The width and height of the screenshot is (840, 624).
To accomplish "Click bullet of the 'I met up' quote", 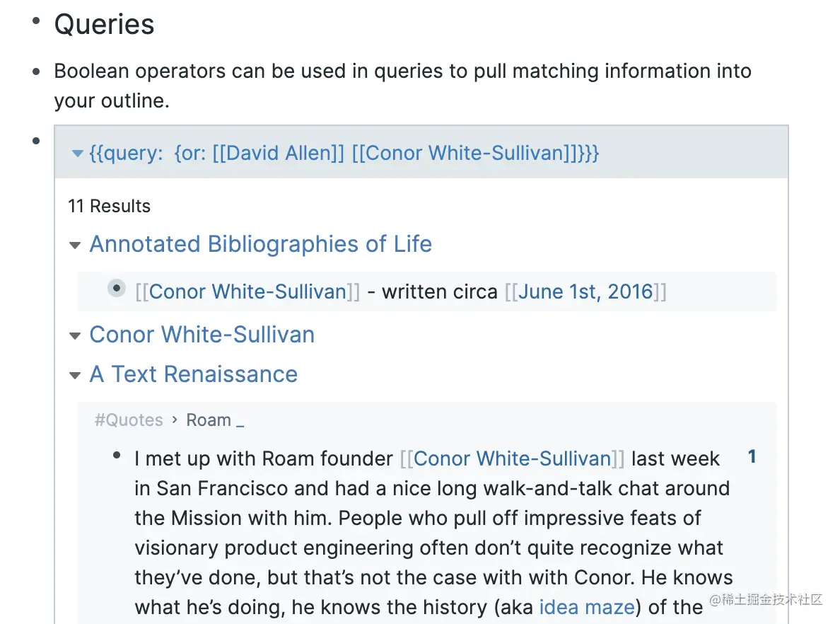I will (117, 456).
